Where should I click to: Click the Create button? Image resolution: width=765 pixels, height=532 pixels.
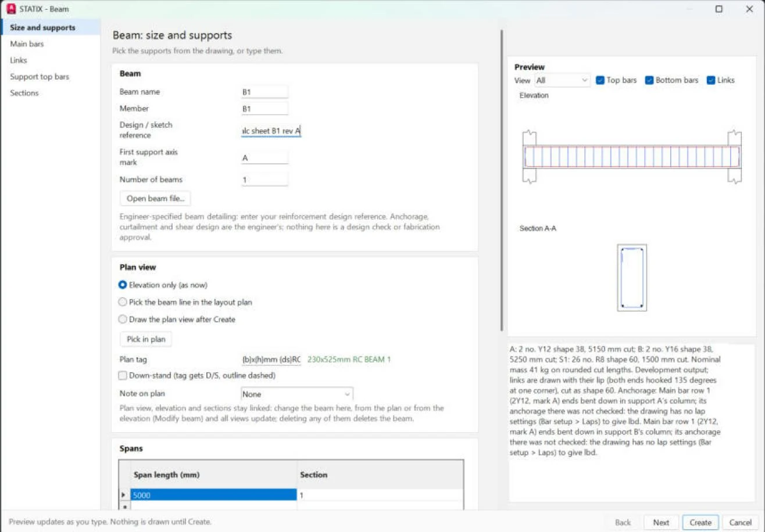click(x=700, y=522)
